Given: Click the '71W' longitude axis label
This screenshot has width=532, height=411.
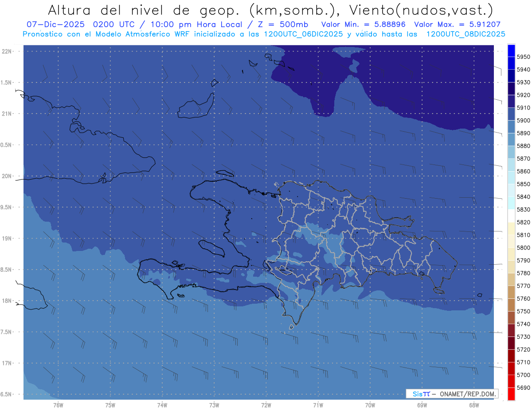Looking at the screenshot, I should (318, 405).
